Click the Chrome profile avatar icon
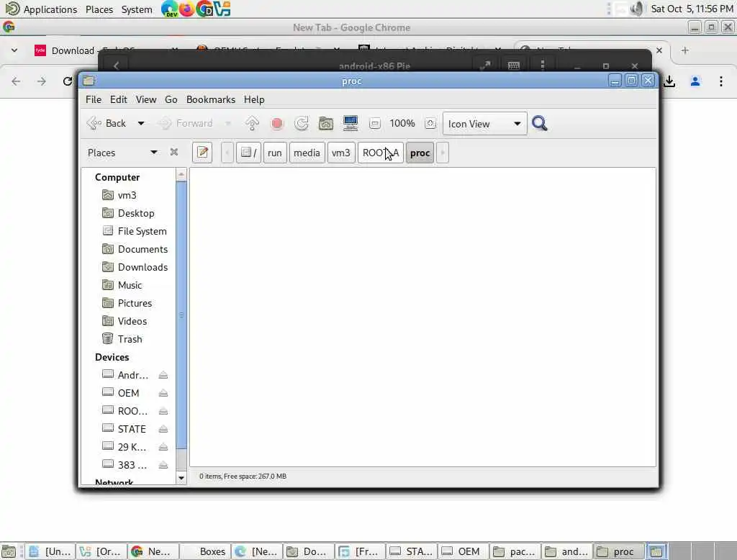 695,81
